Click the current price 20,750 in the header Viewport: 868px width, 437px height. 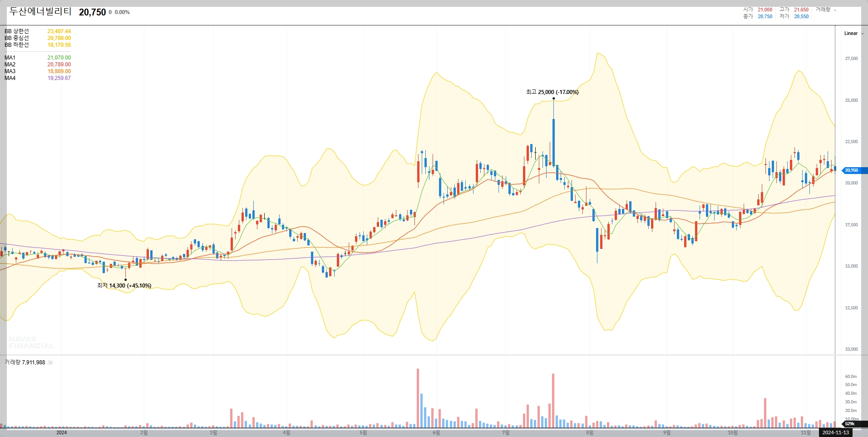coord(92,12)
